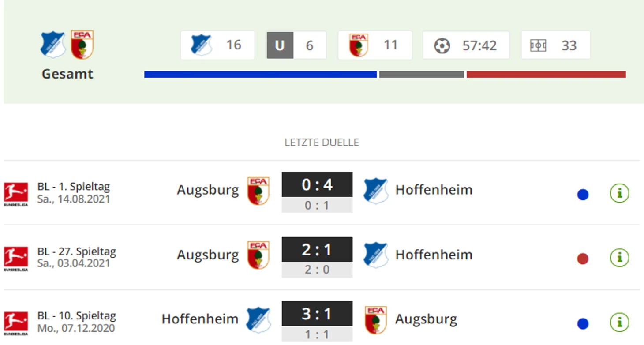This screenshot has width=644, height=345.
Task: Click Gesamt label under team crests
Action: [67, 74]
